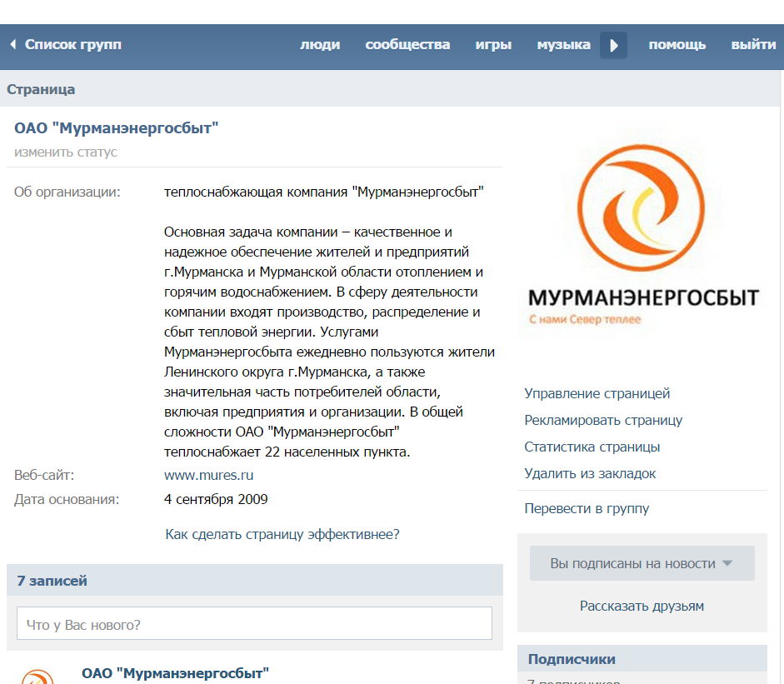Click Удалить из закладок

pyautogui.click(x=590, y=473)
